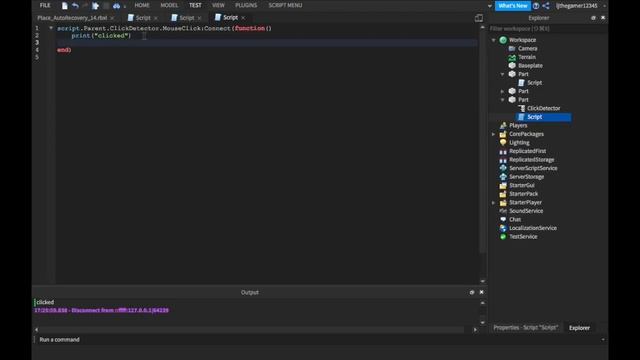Open the help question mark icon

tap(536, 6)
